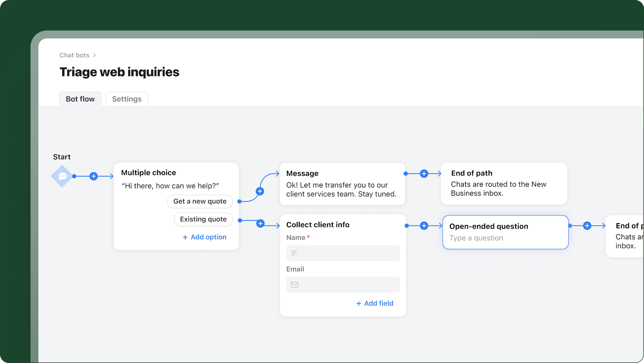Click plus icon after Collect client info card
644x363 pixels.
(424, 226)
